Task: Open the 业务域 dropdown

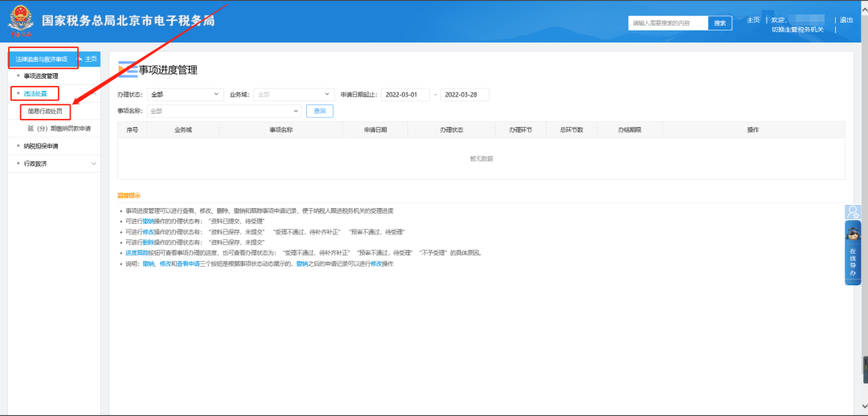Action: [294, 95]
